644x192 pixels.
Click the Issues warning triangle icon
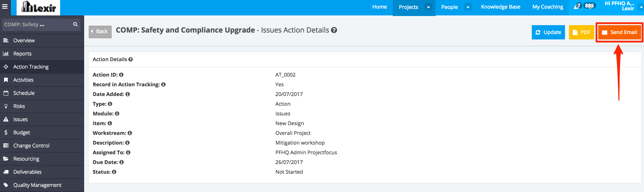click(6, 119)
